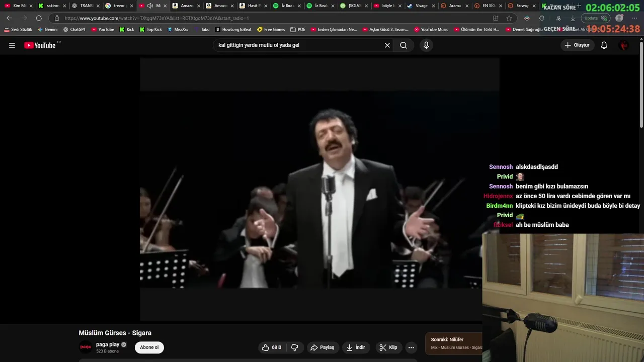
Task: Close the Kim Mi... YouTube tab
Action: (31, 6)
